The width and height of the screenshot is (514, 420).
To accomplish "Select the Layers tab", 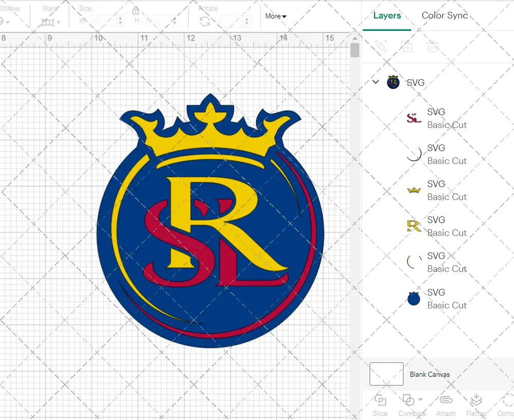I will click(x=387, y=15).
